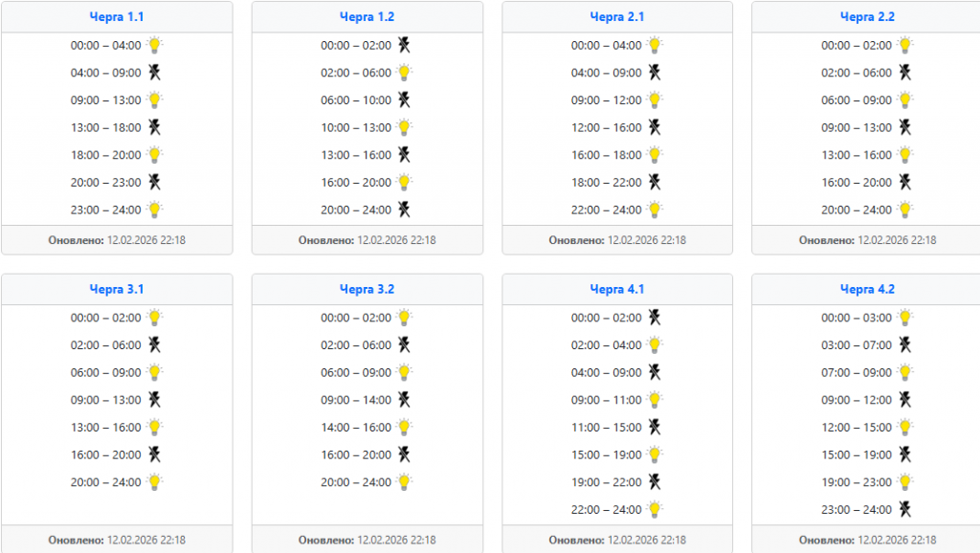This screenshot has width=980, height=553.
Task: Click the lightbulb icon for Черга 1.1 00:00 – 04:00
Action: (x=154, y=45)
